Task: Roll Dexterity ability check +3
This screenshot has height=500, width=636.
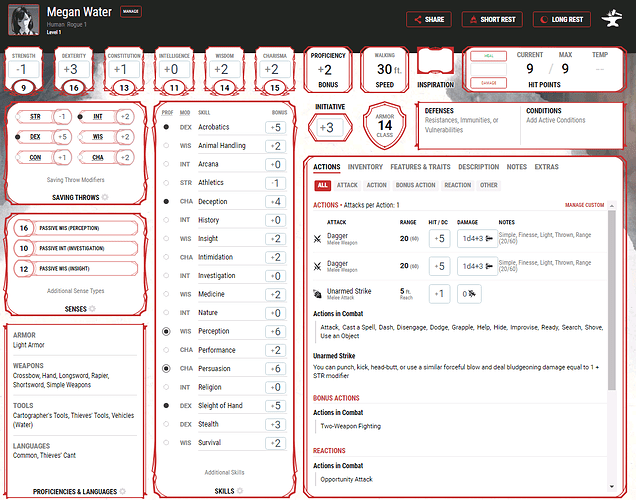Action: 74,70
